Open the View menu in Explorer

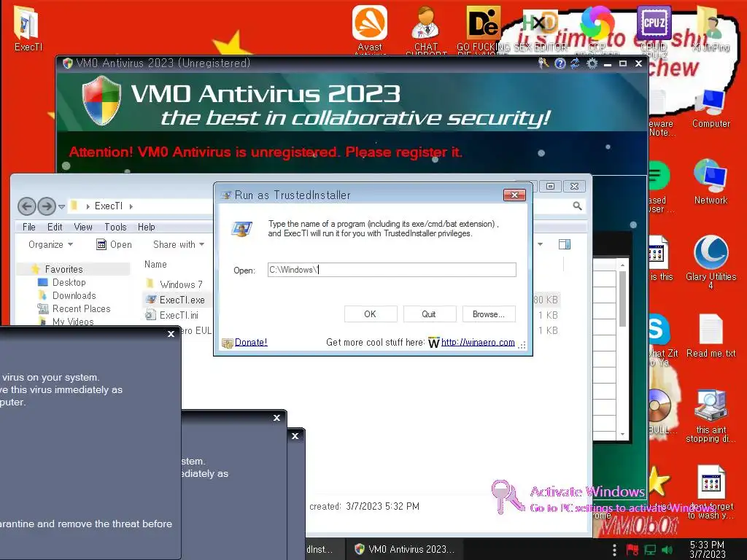tap(83, 227)
